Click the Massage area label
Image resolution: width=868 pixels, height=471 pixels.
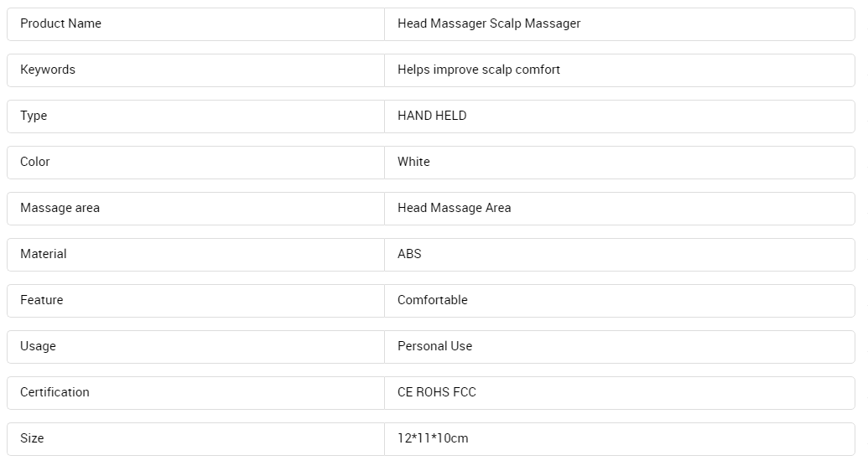coord(60,208)
